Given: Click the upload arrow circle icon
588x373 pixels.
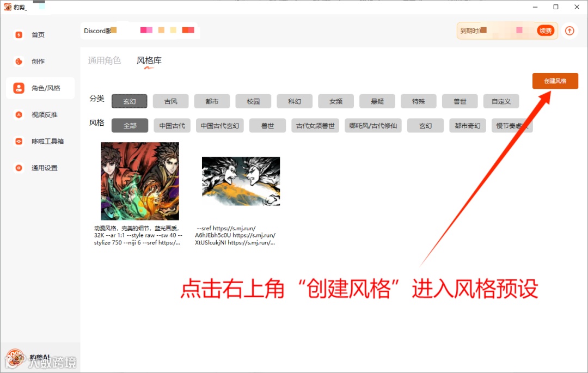Looking at the screenshot, I should click(569, 30).
